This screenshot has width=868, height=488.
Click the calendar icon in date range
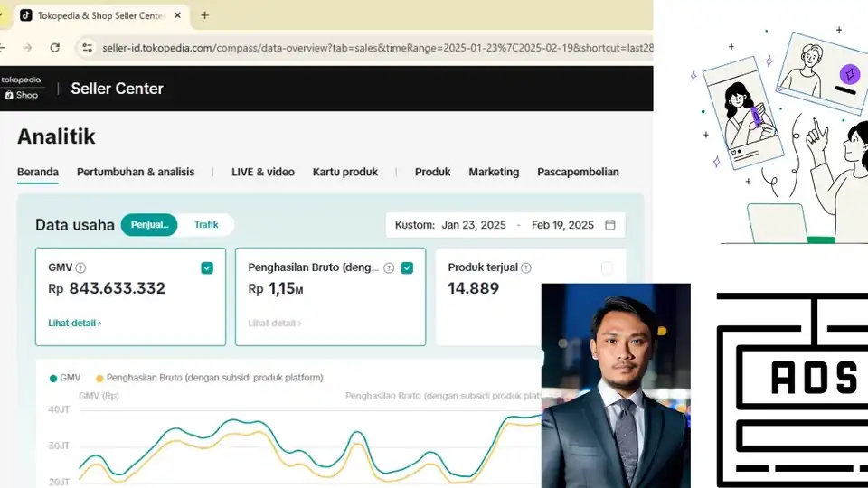coord(610,225)
